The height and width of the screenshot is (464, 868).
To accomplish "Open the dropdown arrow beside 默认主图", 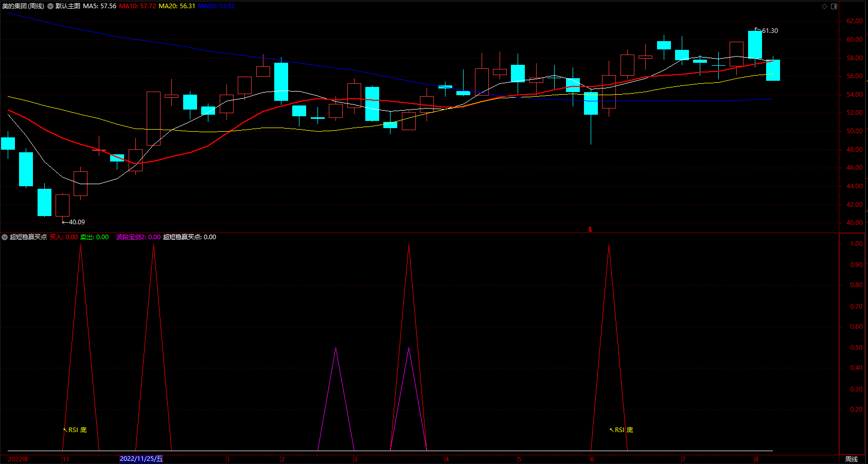I will pyautogui.click(x=50, y=6).
